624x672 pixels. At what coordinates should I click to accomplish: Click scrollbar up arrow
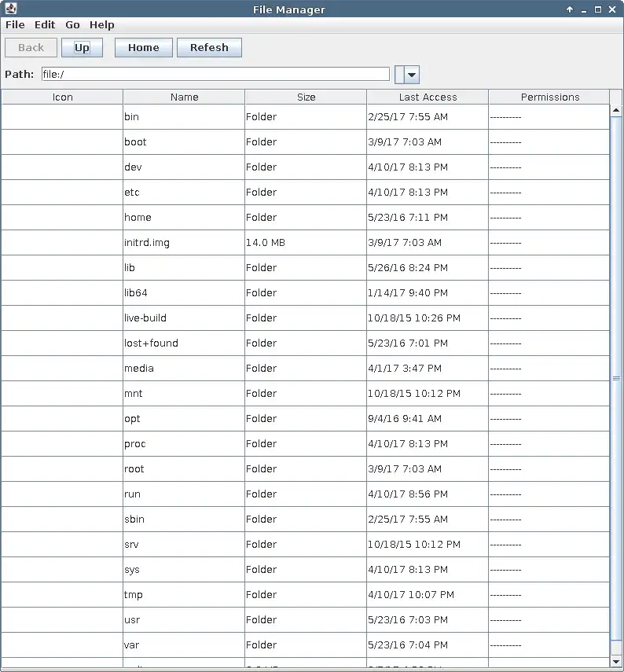tap(616, 111)
